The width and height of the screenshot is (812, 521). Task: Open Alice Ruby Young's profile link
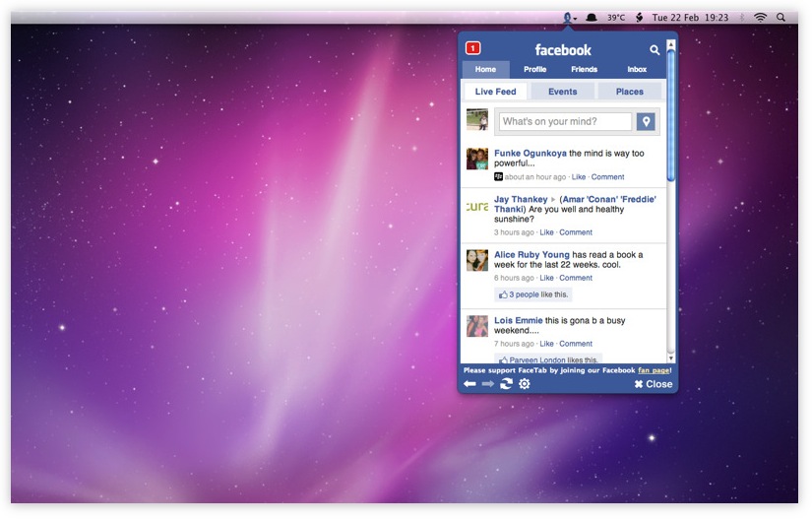pos(531,255)
